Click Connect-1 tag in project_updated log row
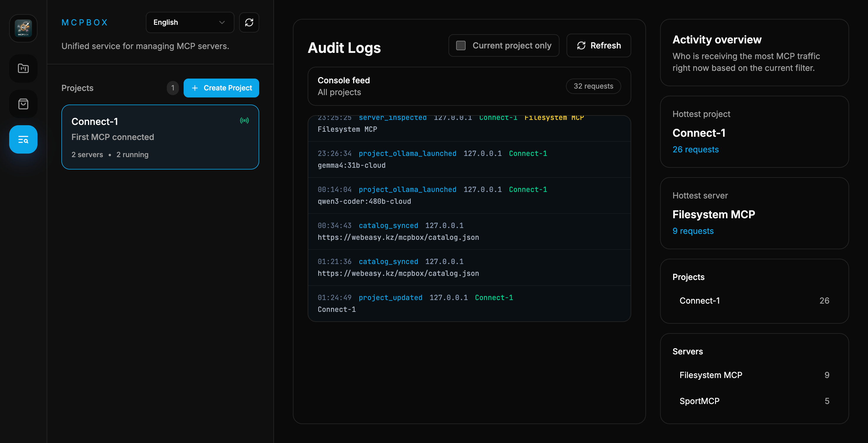This screenshot has height=443, width=868. (x=494, y=298)
